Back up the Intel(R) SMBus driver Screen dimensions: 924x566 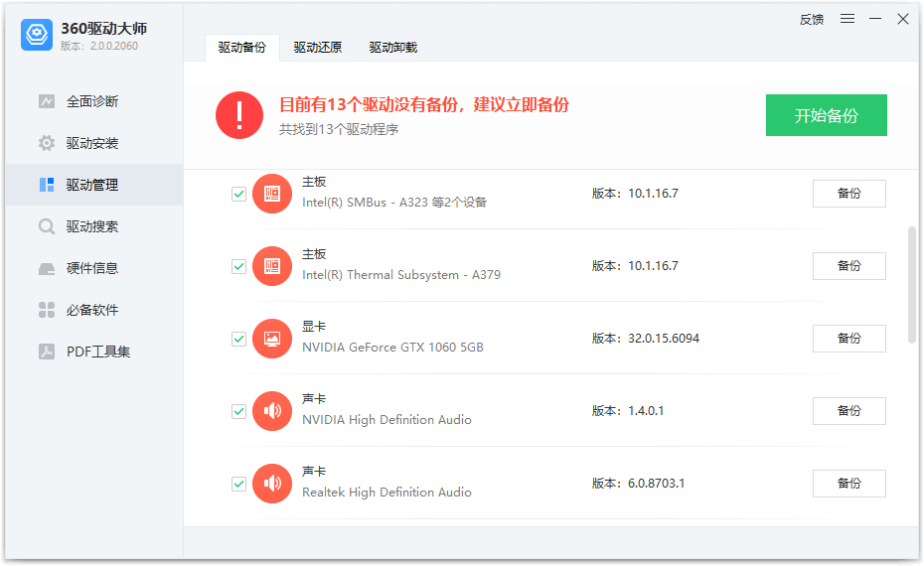(849, 194)
